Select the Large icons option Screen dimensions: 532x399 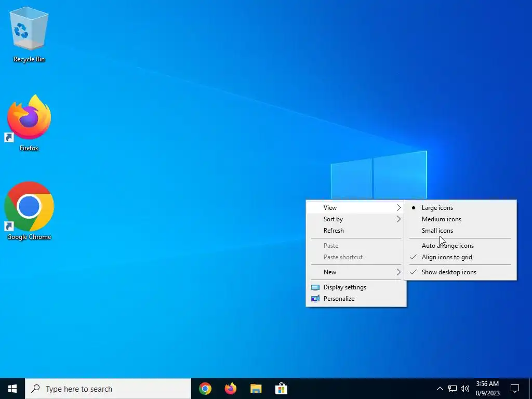coord(460,208)
